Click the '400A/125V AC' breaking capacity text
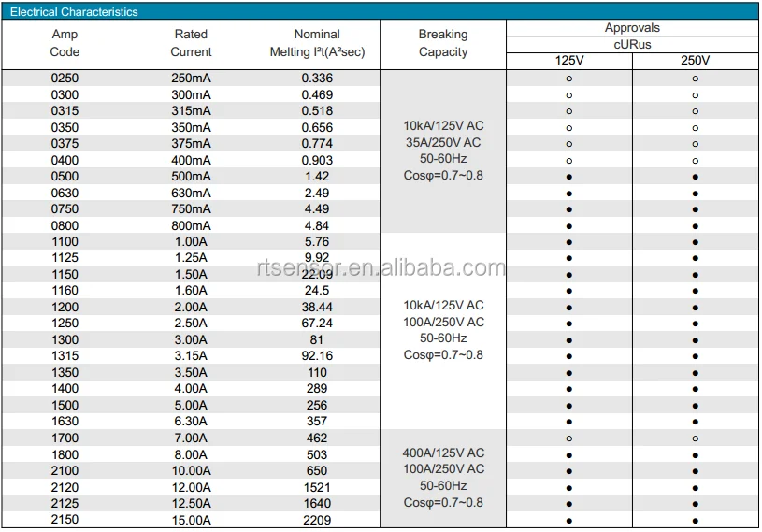This screenshot has width=762, height=532. click(443, 453)
